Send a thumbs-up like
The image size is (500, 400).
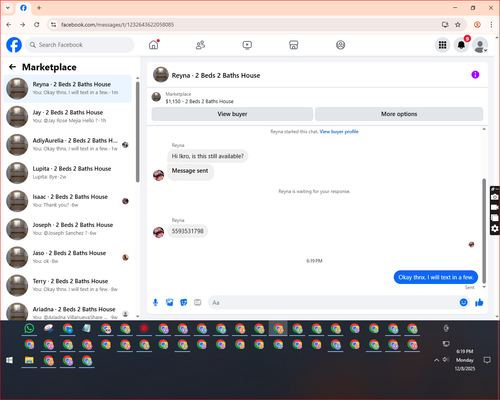pos(479,302)
